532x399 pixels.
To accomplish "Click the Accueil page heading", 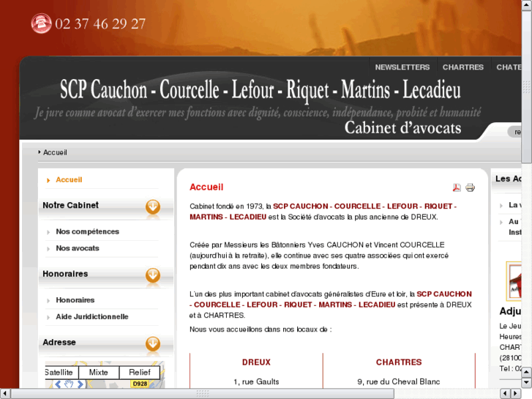I will tap(206, 187).
